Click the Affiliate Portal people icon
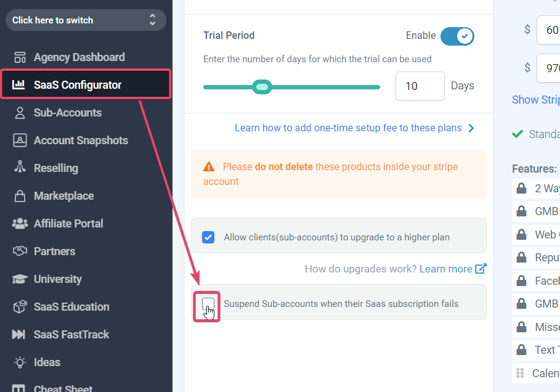Viewport: 560px width, 392px height. click(x=20, y=224)
